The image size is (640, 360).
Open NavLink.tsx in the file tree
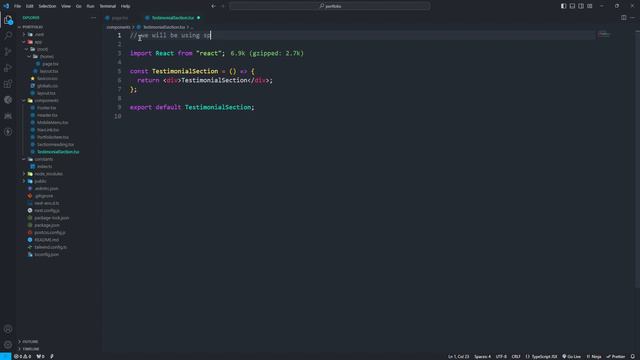[x=48, y=130]
